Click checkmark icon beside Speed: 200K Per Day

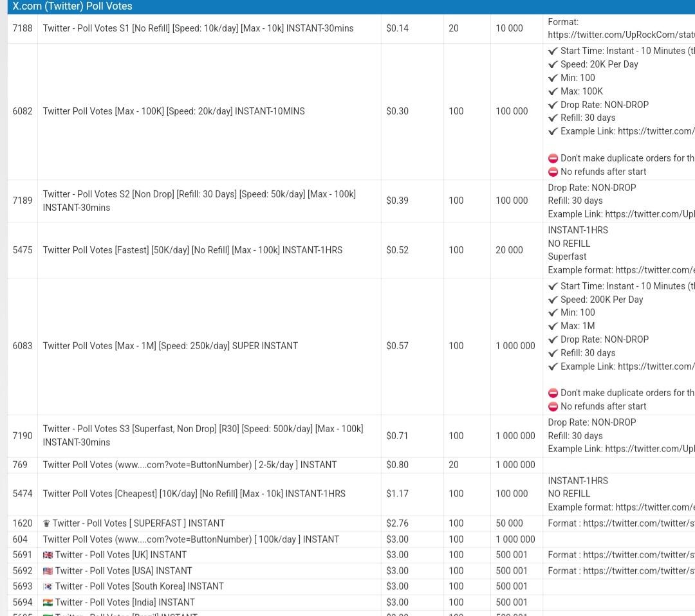[553, 300]
